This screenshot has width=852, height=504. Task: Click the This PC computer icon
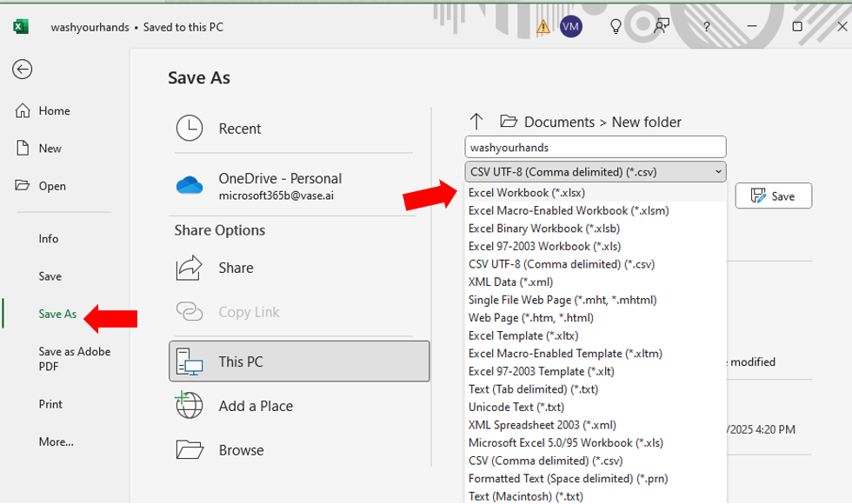pyautogui.click(x=190, y=361)
